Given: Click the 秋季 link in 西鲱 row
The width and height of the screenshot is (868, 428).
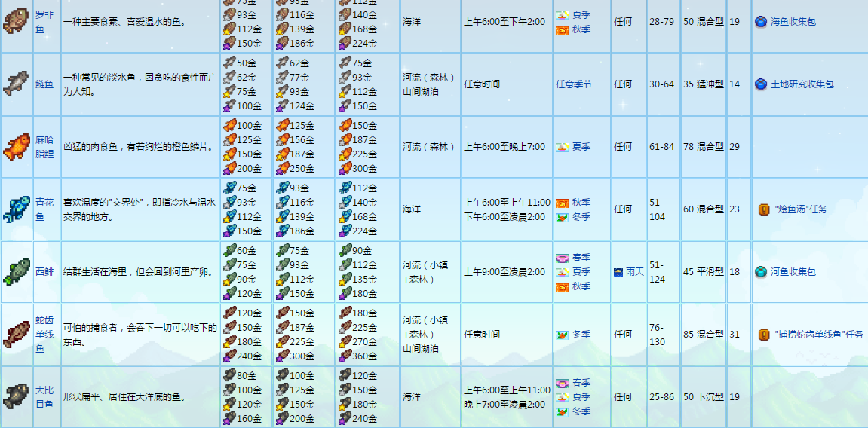Looking at the screenshot, I should pos(581,286).
